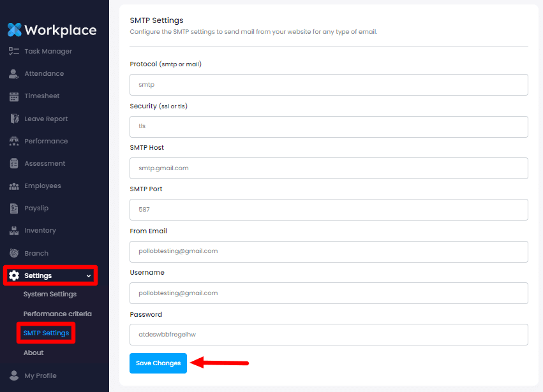
Task: Open My Profile from sidebar
Action: [40, 375]
